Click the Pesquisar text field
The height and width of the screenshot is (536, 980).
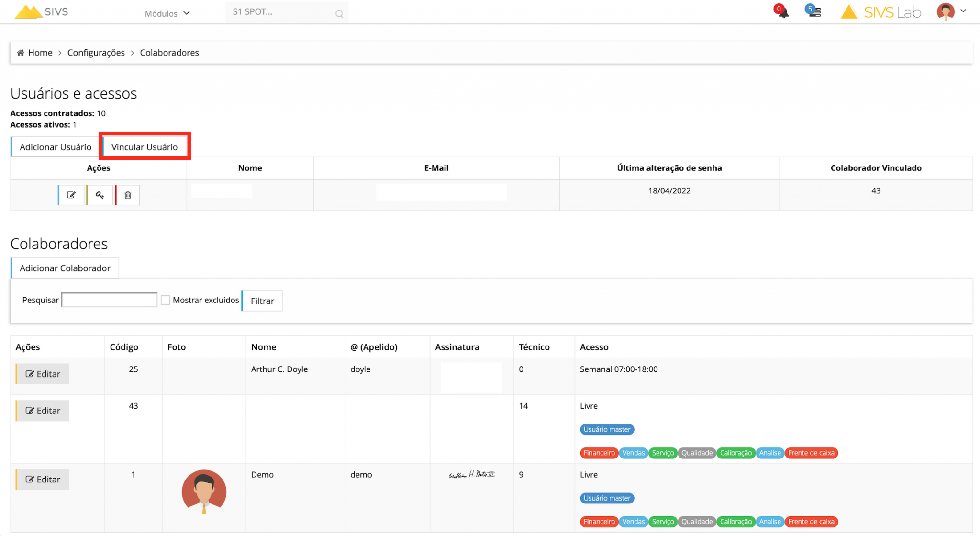110,300
